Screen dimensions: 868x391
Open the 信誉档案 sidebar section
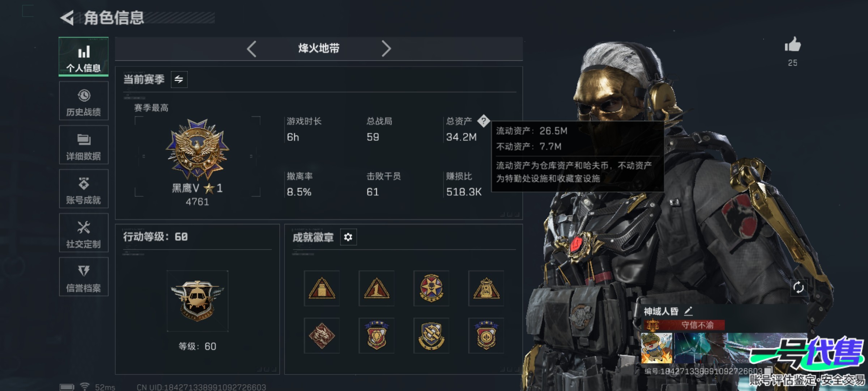click(x=84, y=277)
